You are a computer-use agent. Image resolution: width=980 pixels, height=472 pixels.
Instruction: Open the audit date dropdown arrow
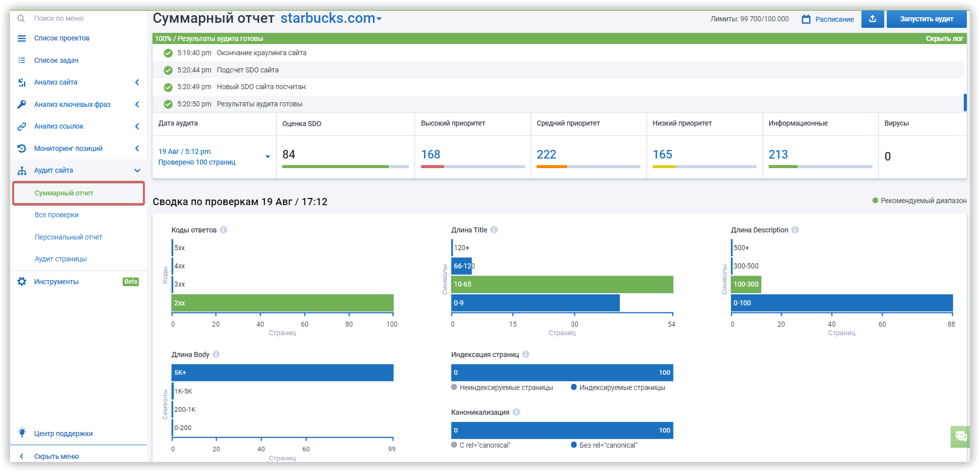(268, 157)
